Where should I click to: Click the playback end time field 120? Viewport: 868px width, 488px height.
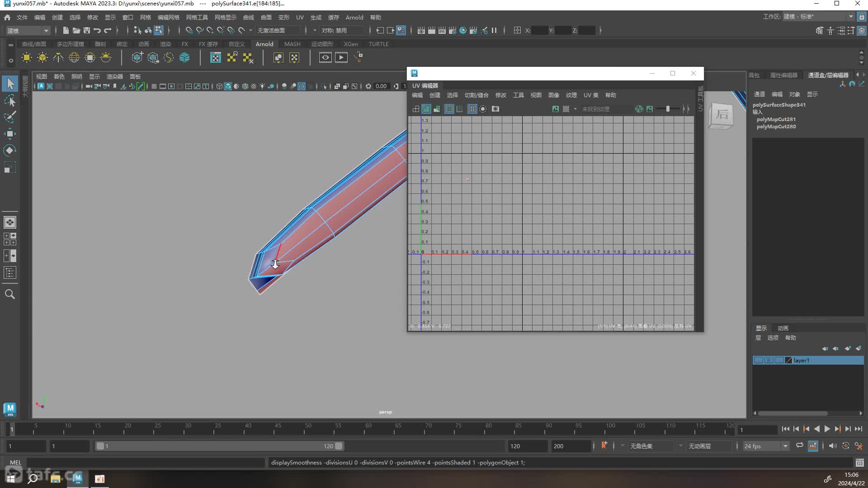tap(527, 446)
